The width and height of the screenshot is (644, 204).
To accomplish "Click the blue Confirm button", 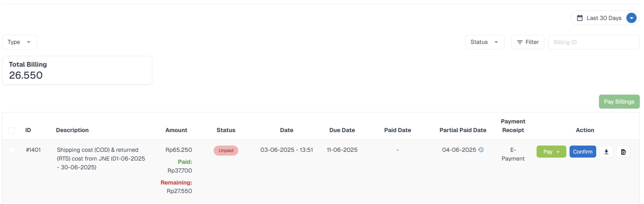I will (582, 152).
